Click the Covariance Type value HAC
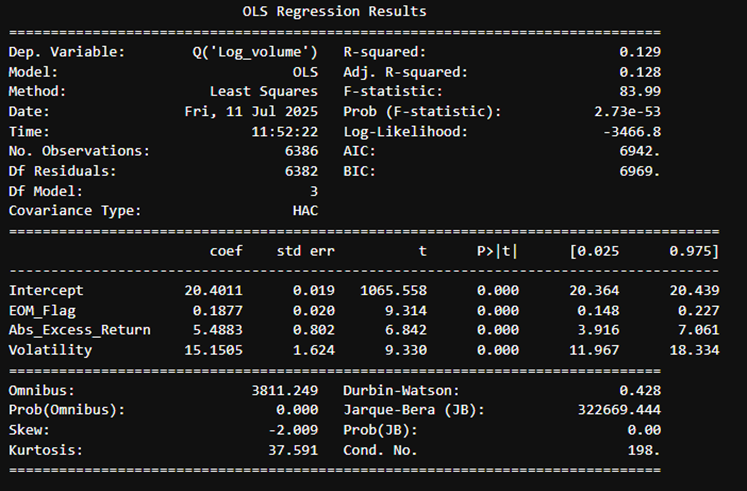The image size is (747, 491). 304,211
